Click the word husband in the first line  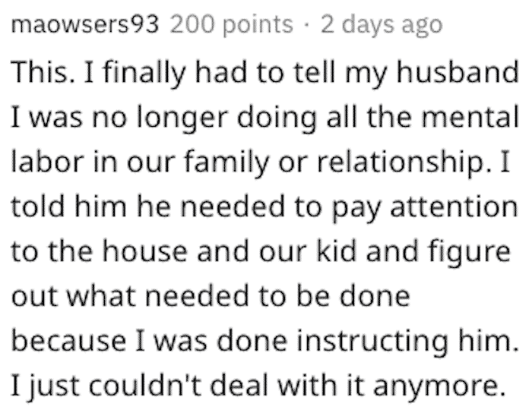point(458,72)
